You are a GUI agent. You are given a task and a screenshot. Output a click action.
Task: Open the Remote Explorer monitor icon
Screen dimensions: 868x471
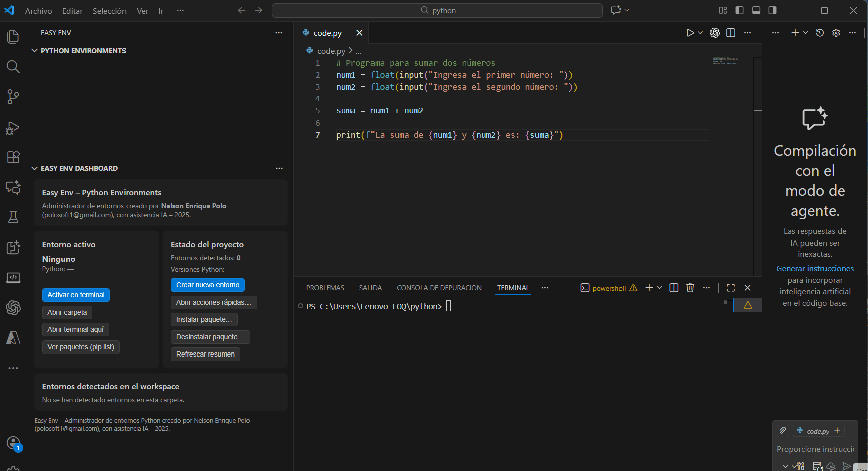(x=13, y=278)
